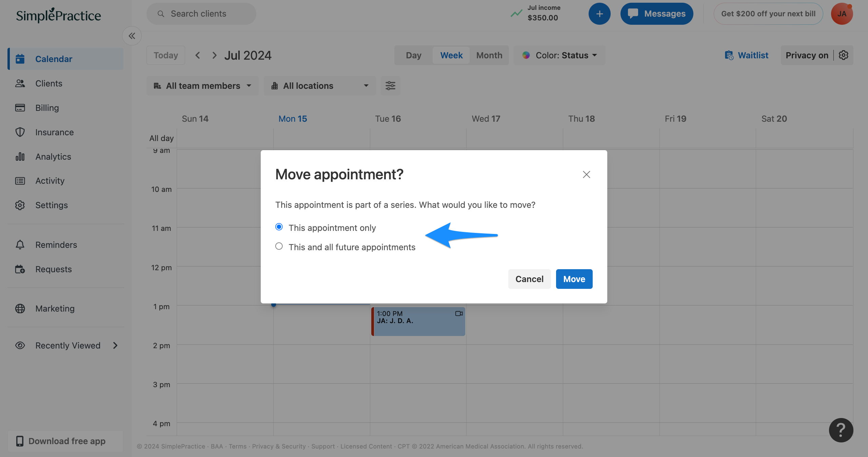Open the Color: Status dropdown
Image resolution: width=868 pixels, height=457 pixels.
coord(559,55)
